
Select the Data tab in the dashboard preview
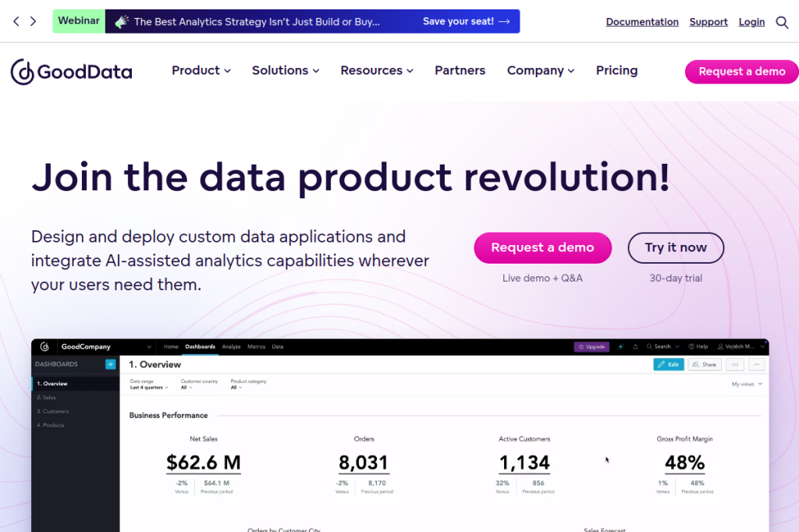click(278, 346)
